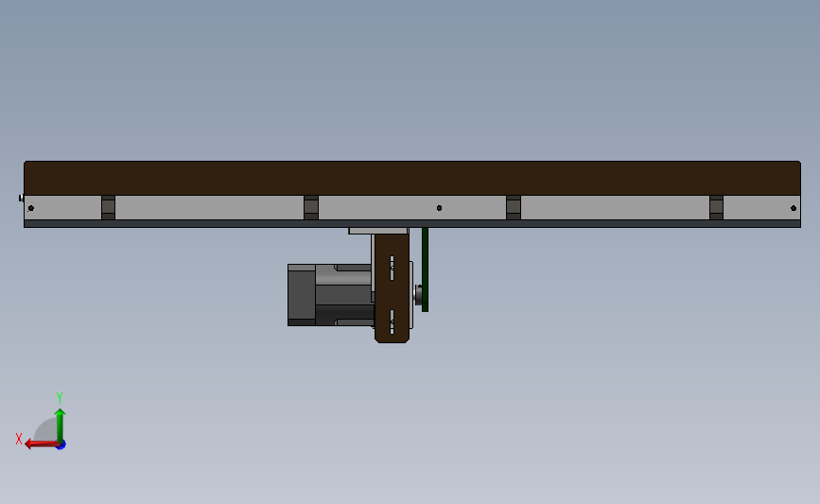Select the dark bottom strip under the side rail

412,224
